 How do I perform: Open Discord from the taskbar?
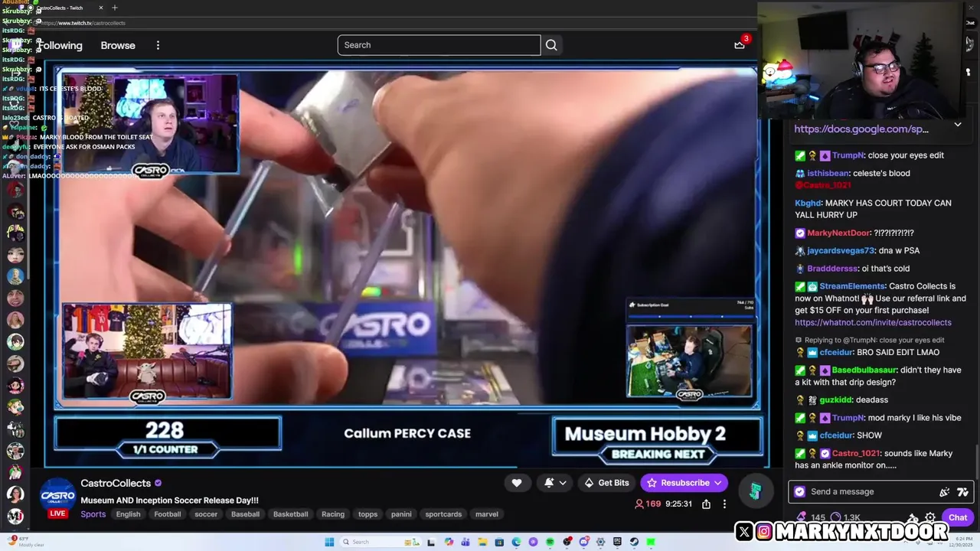[x=583, y=542]
